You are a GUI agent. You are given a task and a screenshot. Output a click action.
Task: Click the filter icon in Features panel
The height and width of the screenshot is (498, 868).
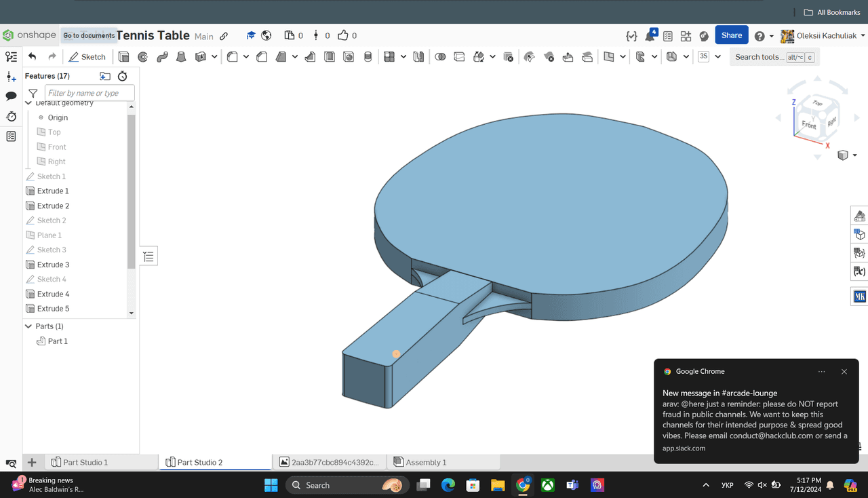coord(33,93)
